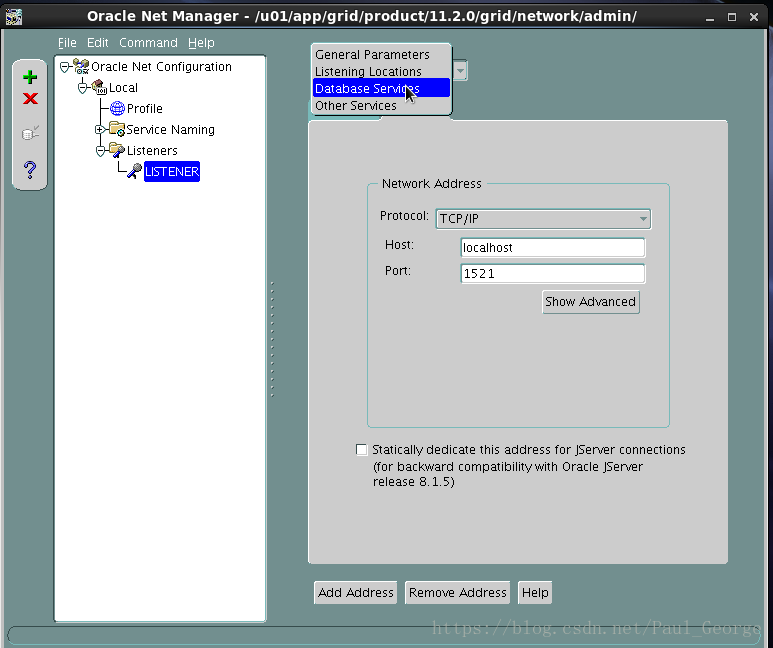Expand the Service Naming tree node
The width and height of the screenshot is (773, 648).
[x=100, y=130]
